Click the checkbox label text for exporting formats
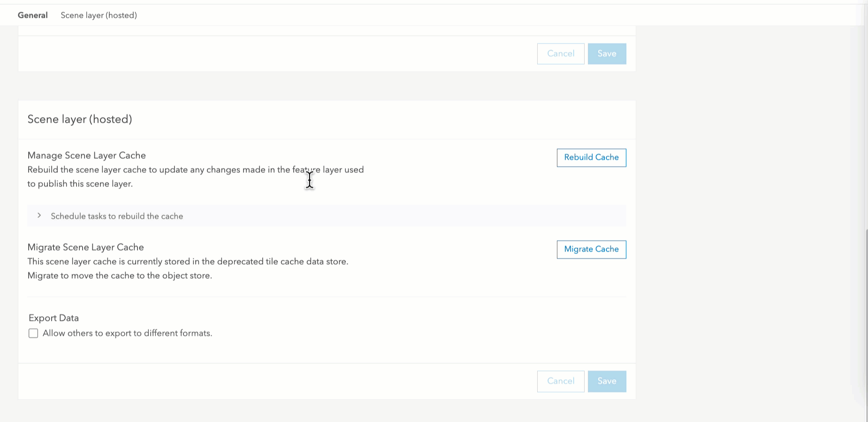868x422 pixels. tap(127, 333)
